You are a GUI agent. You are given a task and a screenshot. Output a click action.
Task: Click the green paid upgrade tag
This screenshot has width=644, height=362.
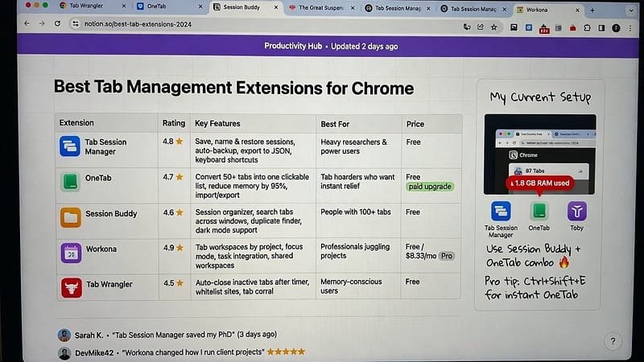coord(430,187)
